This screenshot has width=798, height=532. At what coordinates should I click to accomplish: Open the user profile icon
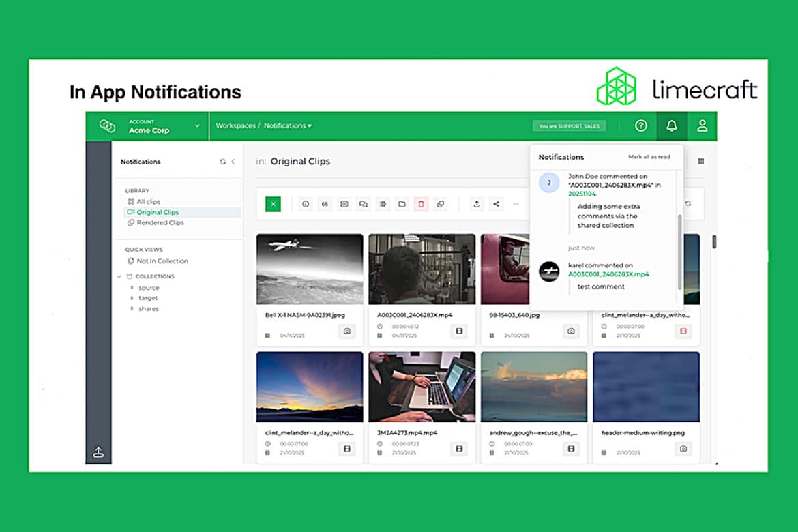701,126
